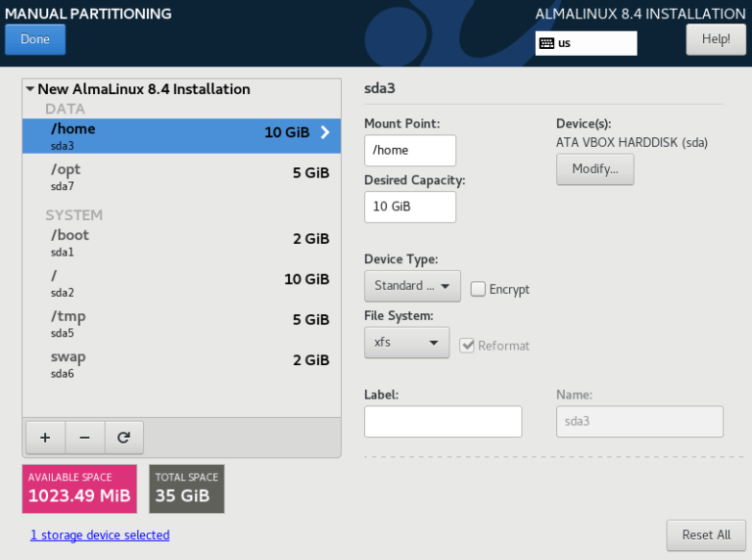Toggle the Encrypt checkbox
The width and height of the screenshot is (752, 560).
pos(478,289)
